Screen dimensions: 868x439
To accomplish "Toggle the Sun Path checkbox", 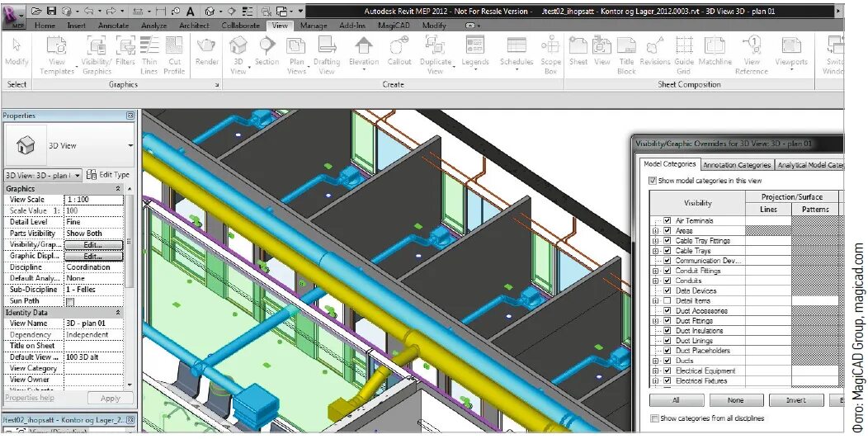I will (x=70, y=302).
